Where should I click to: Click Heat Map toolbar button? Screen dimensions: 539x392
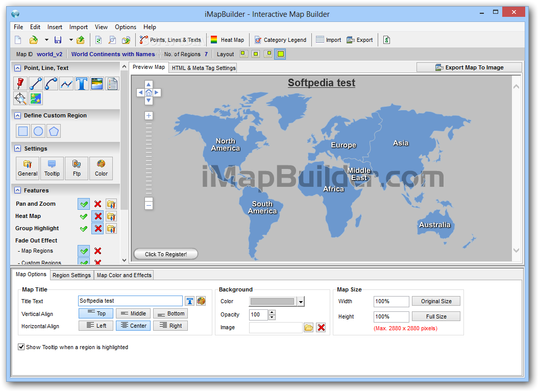[x=227, y=40]
